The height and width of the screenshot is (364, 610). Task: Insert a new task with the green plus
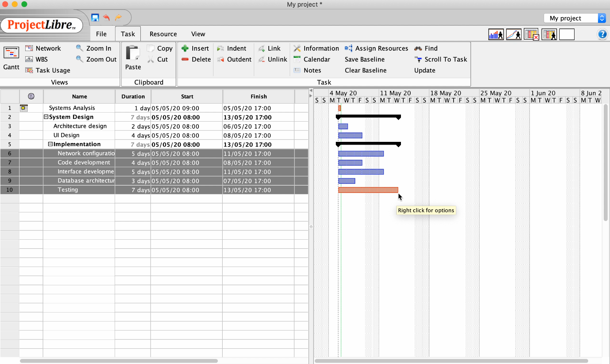[195, 48]
